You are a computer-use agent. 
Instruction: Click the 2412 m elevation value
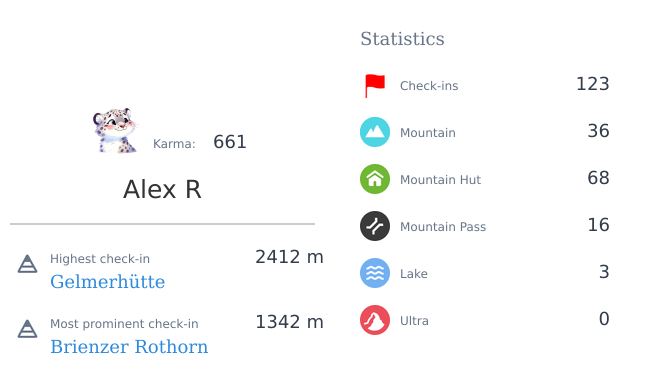pyautogui.click(x=289, y=257)
